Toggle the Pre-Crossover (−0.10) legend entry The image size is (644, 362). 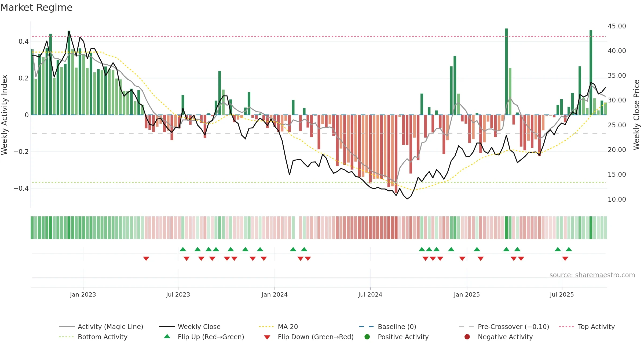pyautogui.click(x=504, y=327)
